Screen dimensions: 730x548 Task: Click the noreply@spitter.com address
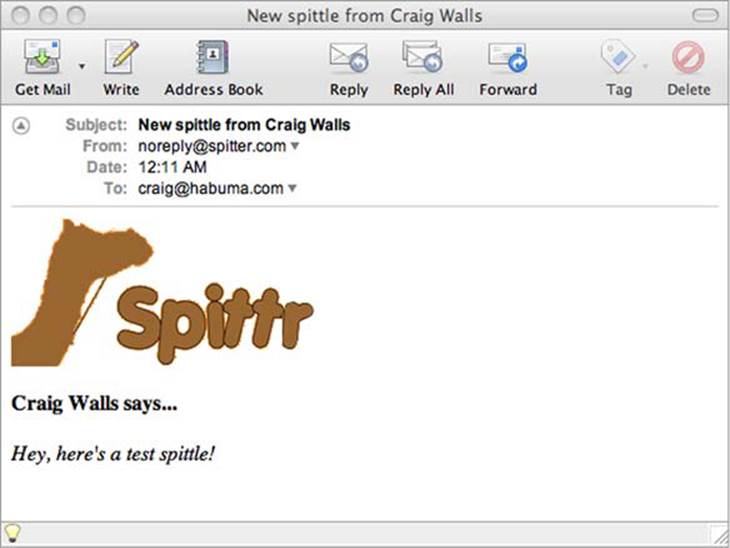point(212,146)
